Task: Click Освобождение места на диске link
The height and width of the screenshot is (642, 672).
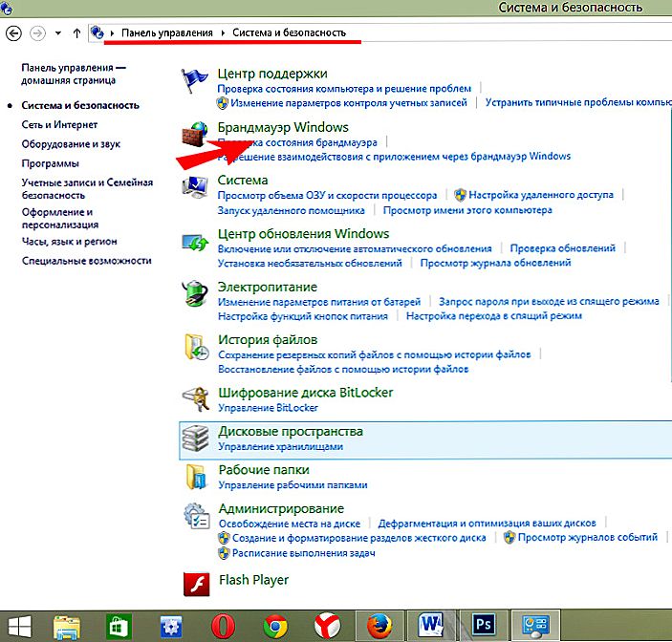Action: pos(290,524)
